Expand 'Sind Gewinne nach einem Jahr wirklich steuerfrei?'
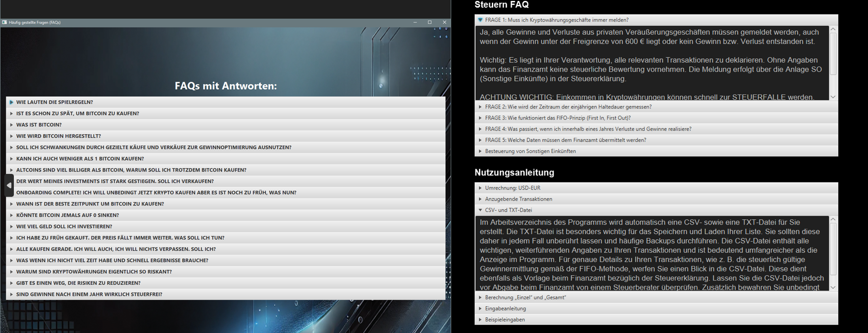 (x=226, y=294)
